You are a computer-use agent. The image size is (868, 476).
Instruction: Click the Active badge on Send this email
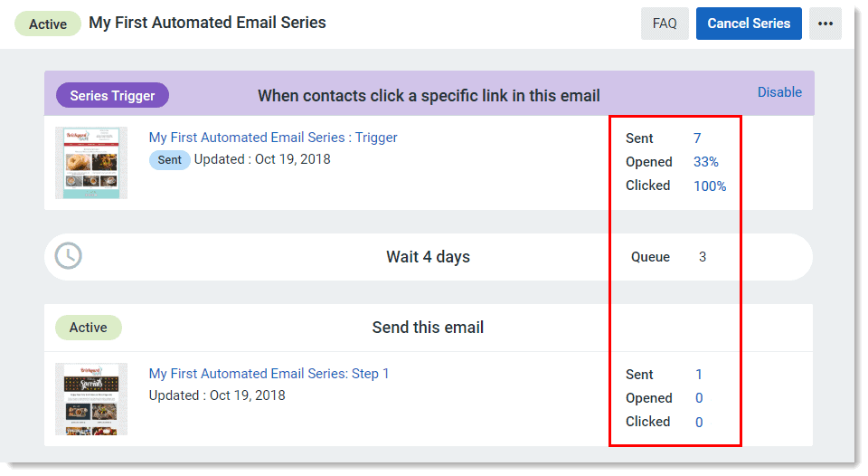(x=89, y=328)
